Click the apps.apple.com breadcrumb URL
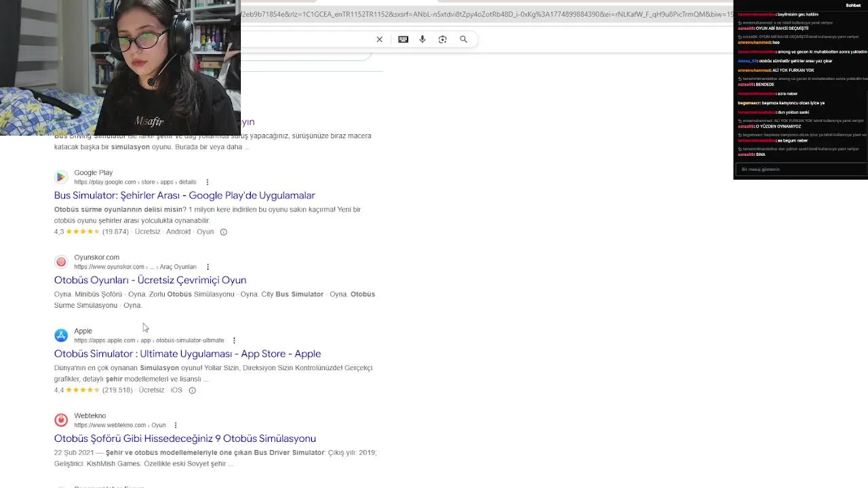This screenshot has height=488, width=868. pos(149,341)
